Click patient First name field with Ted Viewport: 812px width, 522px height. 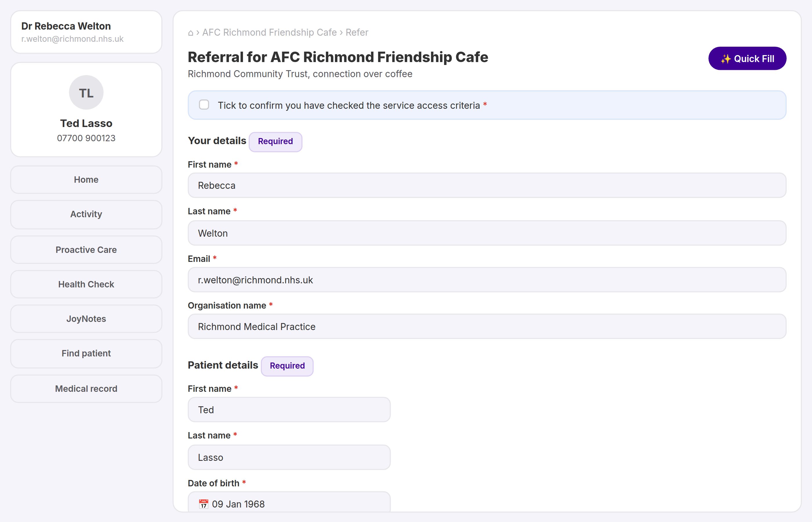pyautogui.click(x=289, y=410)
